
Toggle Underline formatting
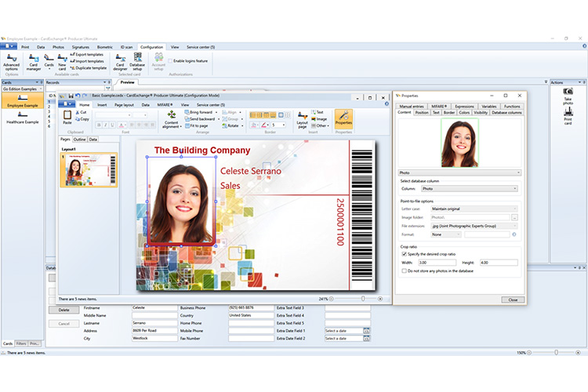click(x=112, y=125)
